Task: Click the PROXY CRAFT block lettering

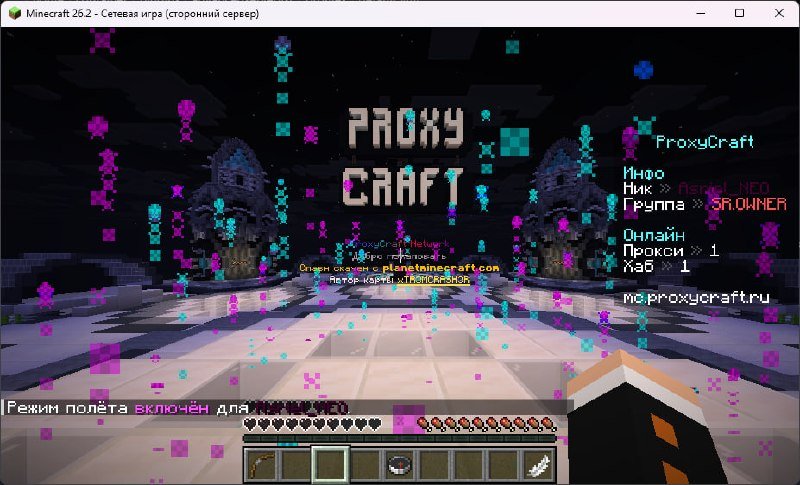Action: point(405,156)
